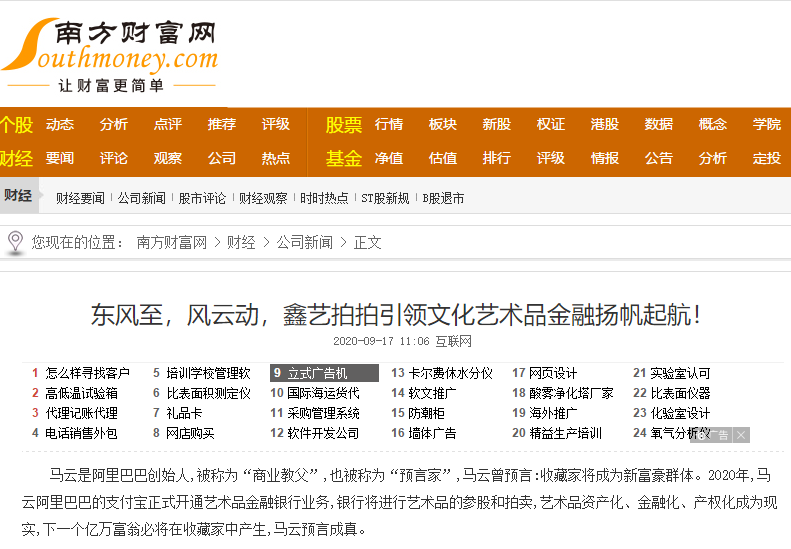Open 财经要闻 sub-navigation link
The height and width of the screenshot is (549, 791).
click(x=80, y=198)
